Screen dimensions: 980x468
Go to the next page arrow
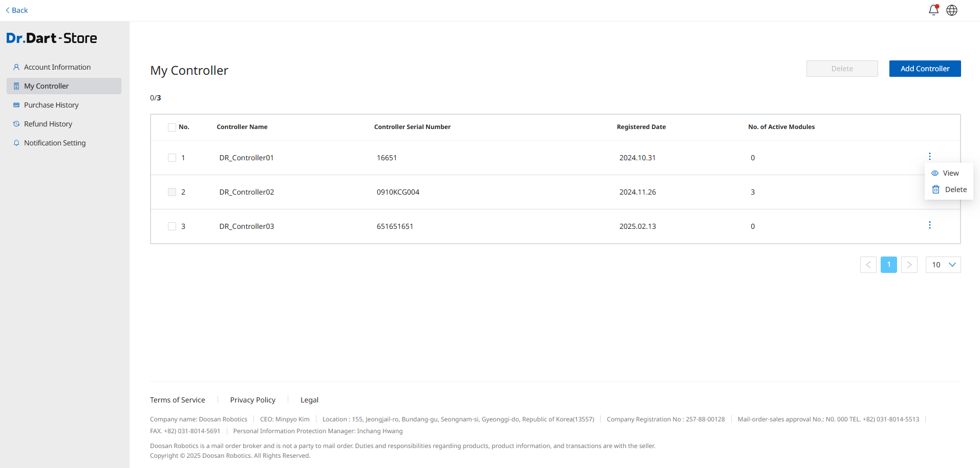[909, 265]
